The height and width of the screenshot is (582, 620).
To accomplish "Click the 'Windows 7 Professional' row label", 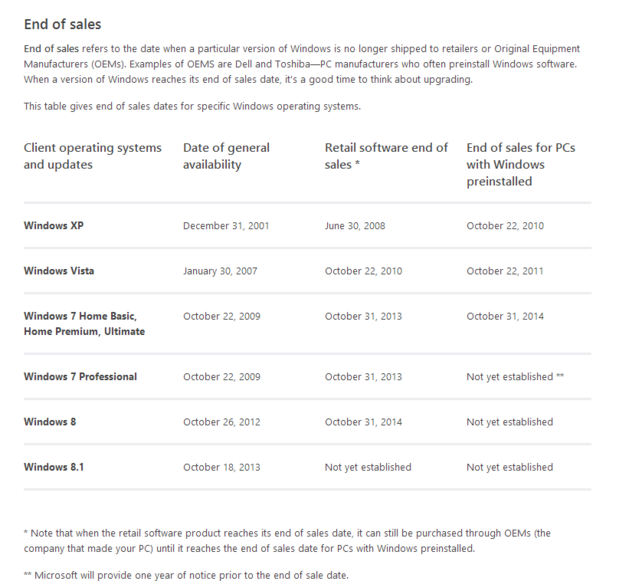I will click(80, 377).
